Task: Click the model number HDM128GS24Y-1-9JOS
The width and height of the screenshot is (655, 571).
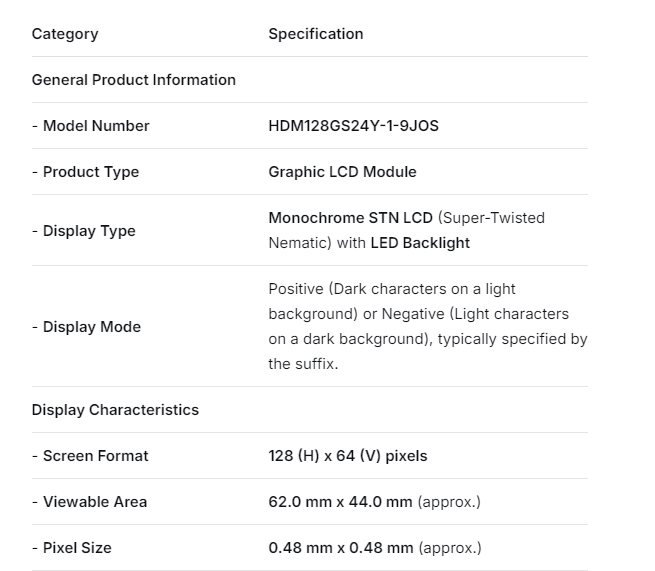Action: 353,126
